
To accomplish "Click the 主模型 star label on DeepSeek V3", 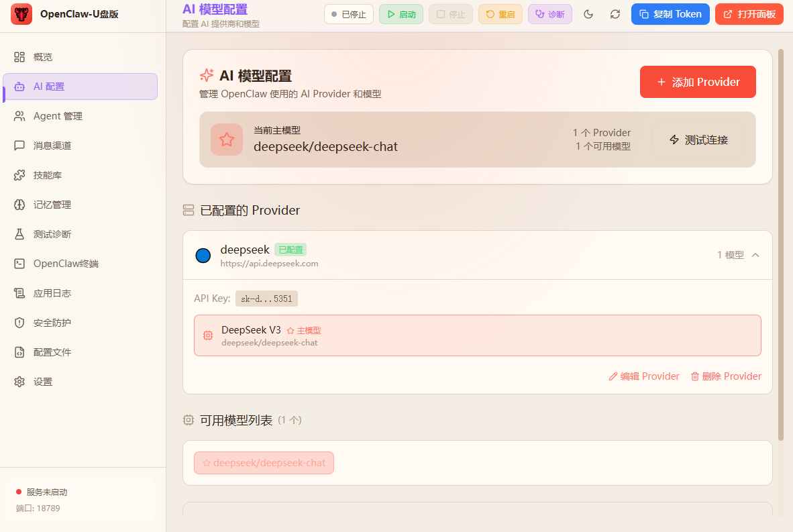I will (x=304, y=331).
